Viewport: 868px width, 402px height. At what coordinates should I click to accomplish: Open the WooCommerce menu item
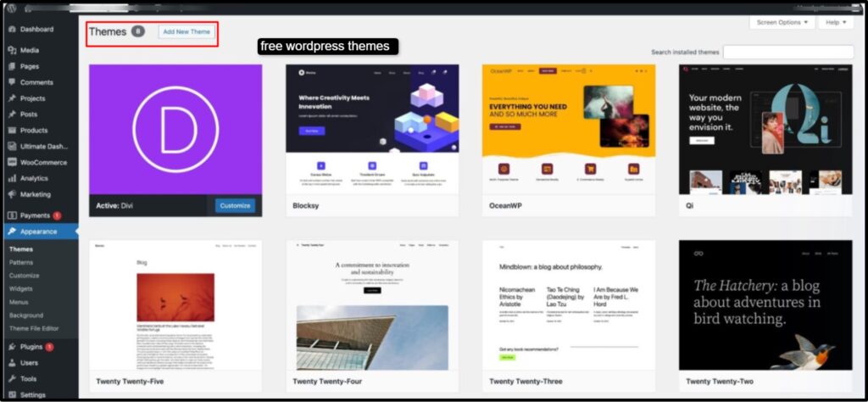(44, 162)
